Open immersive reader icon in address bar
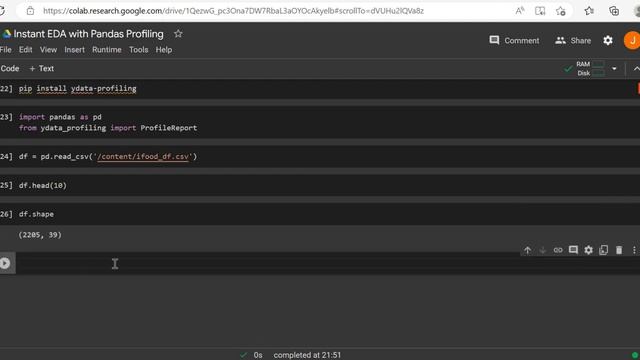The height and width of the screenshot is (360, 640). 540,11
